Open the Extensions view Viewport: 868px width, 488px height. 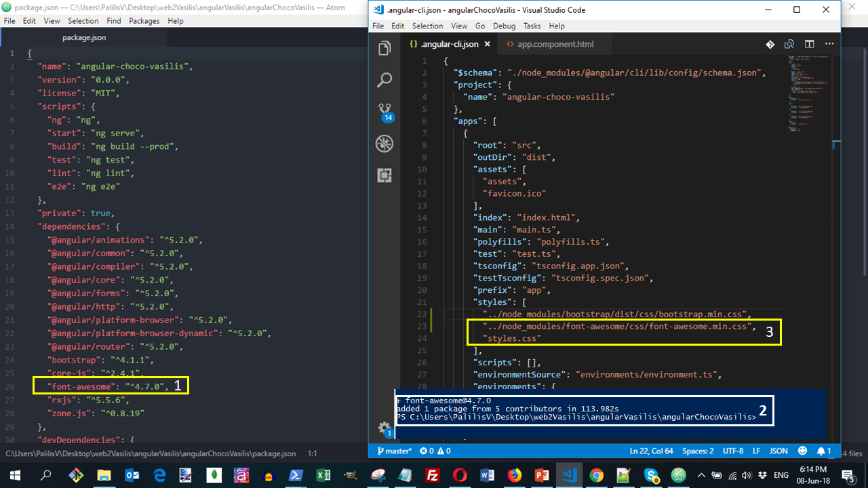coord(384,176)
